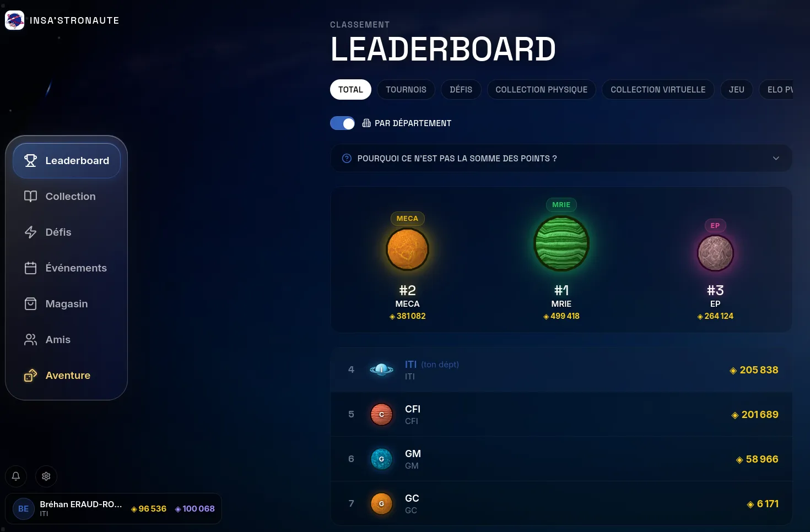Click the Aventure dice icon
This screenshot has width=810, height=532.
[x=31, y=375]
